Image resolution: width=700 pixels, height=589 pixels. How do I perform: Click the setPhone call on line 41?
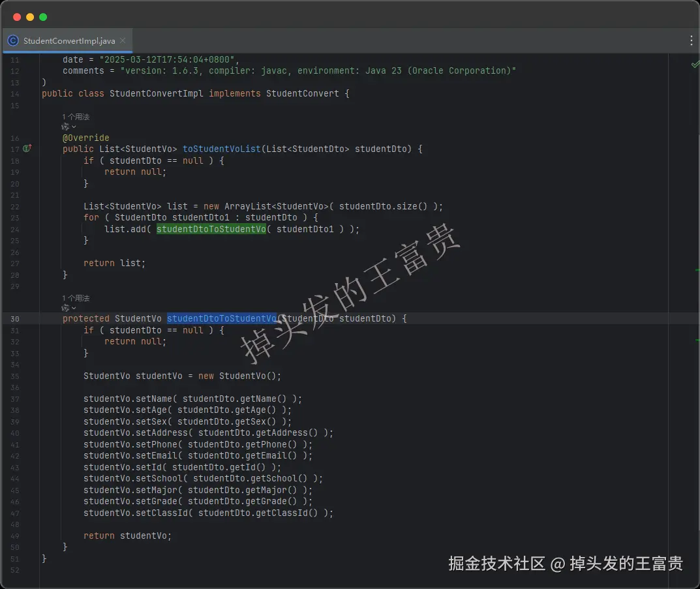[198, 444]
